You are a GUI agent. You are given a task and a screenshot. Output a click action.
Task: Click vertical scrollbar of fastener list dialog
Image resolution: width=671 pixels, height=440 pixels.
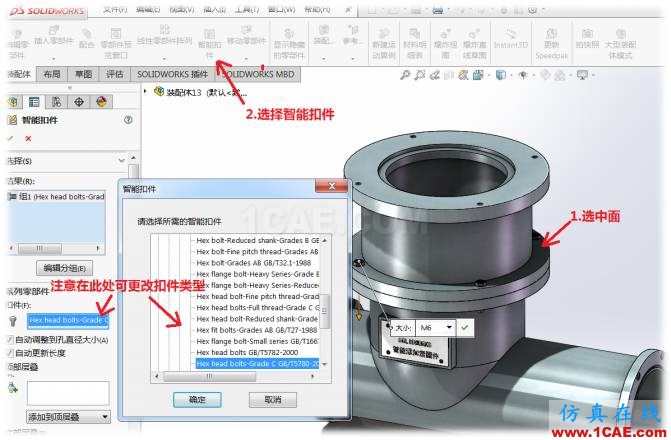pos(325,302)
